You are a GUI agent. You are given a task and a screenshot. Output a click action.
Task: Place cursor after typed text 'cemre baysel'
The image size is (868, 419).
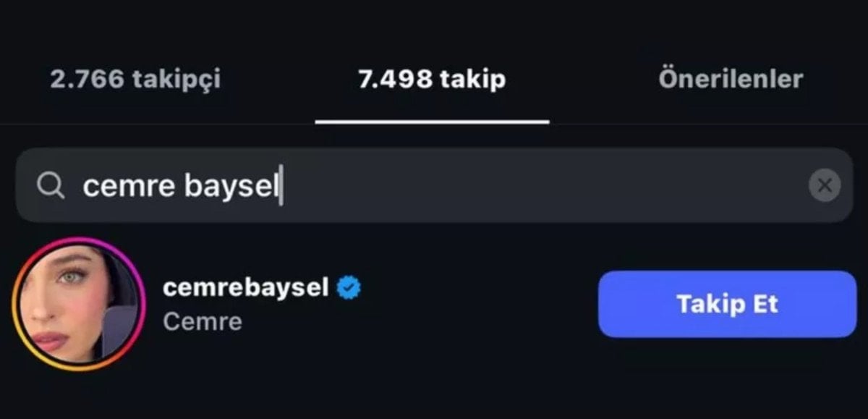tap(281, 186)
